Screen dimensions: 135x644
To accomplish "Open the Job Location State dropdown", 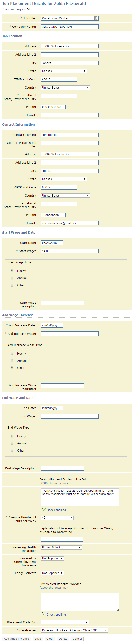I will point(64,71).
